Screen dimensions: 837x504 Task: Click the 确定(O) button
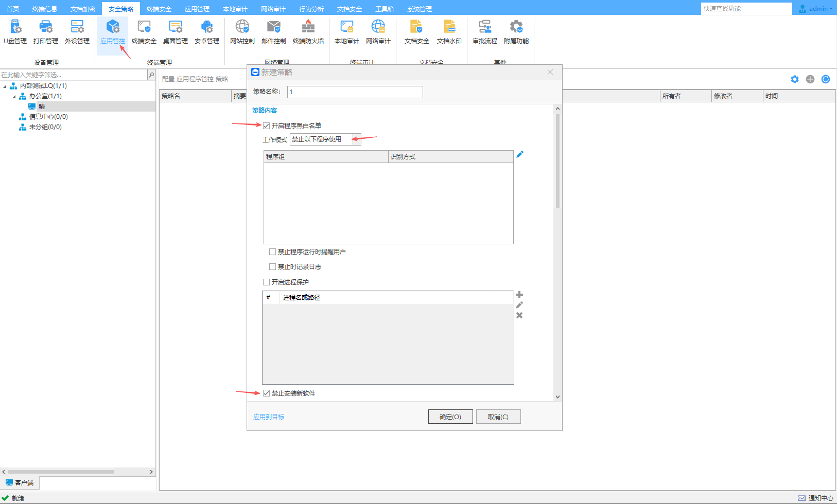(450, 417)
